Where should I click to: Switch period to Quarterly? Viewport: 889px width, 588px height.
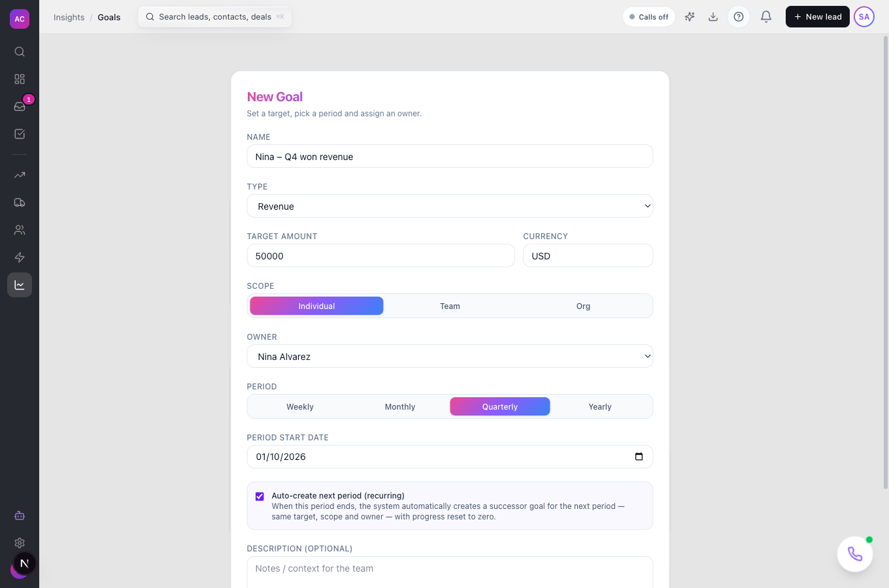pyautogui.click(x=500, y=406)
